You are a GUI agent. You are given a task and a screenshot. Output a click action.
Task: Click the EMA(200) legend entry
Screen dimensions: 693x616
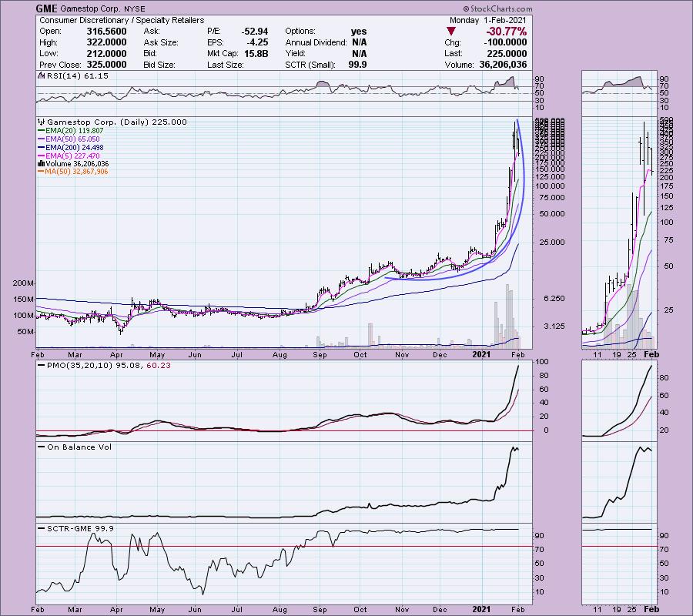tap(72, 147)
